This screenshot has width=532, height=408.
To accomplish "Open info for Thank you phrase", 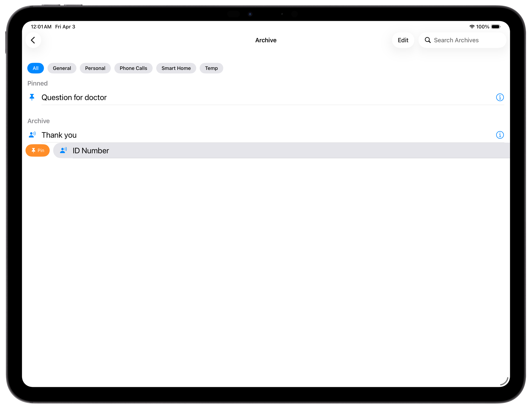I will [499, 135].
